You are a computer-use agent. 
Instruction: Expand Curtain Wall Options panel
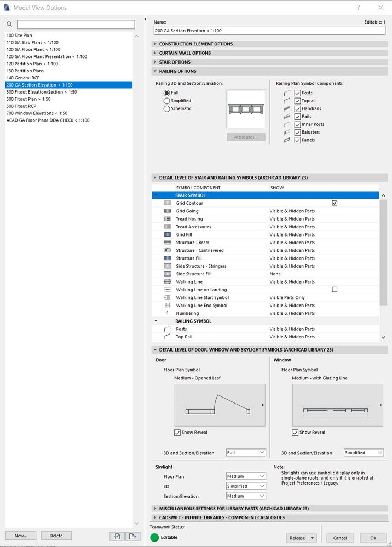269,53
